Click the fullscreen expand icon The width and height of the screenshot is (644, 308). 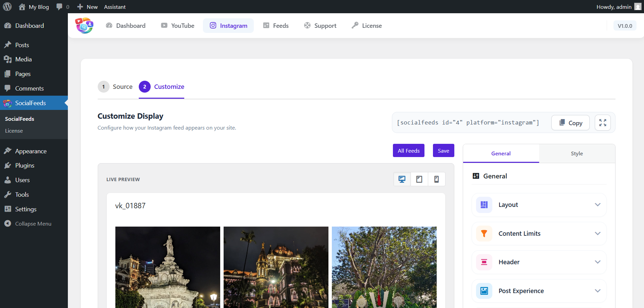point(603,123)
